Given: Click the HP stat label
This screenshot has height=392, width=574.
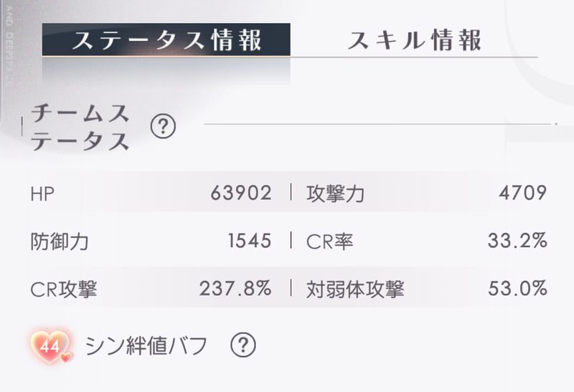Looking at the screenshot, I should pos(42,192).
